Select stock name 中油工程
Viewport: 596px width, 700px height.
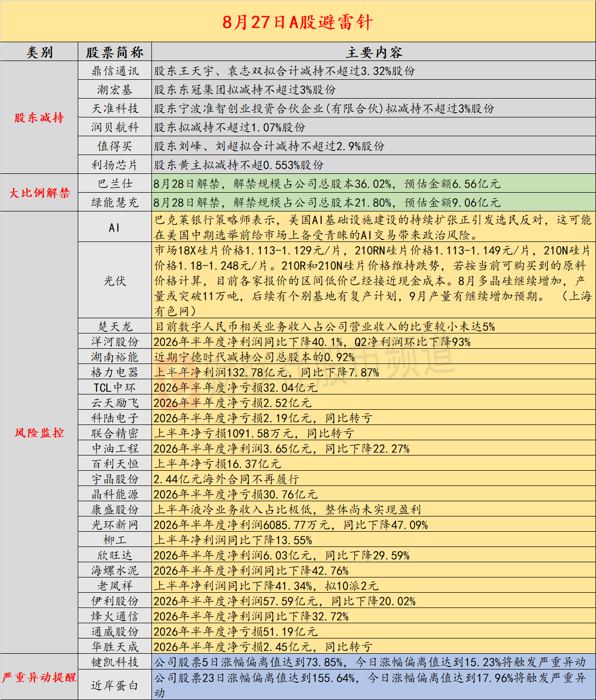115,448
